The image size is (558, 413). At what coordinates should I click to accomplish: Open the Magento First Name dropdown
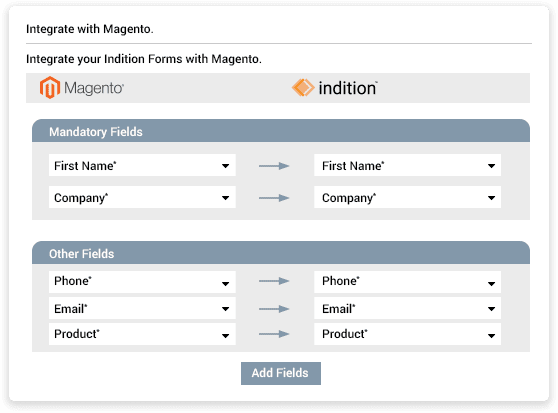click(x=142, y=165)
